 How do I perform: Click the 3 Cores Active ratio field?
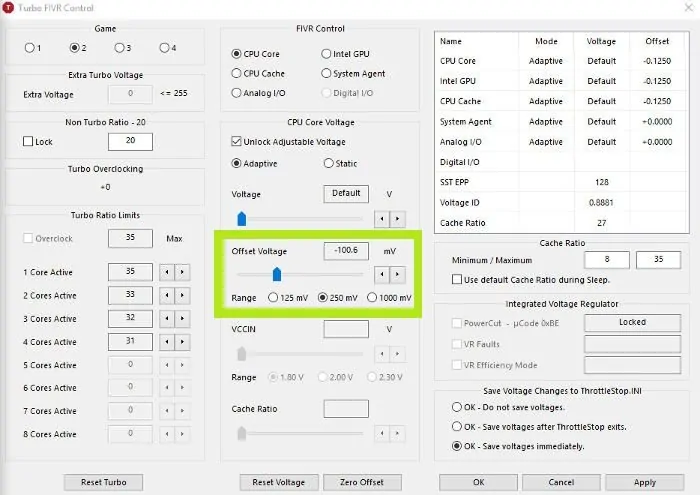(x=130, y=318)
